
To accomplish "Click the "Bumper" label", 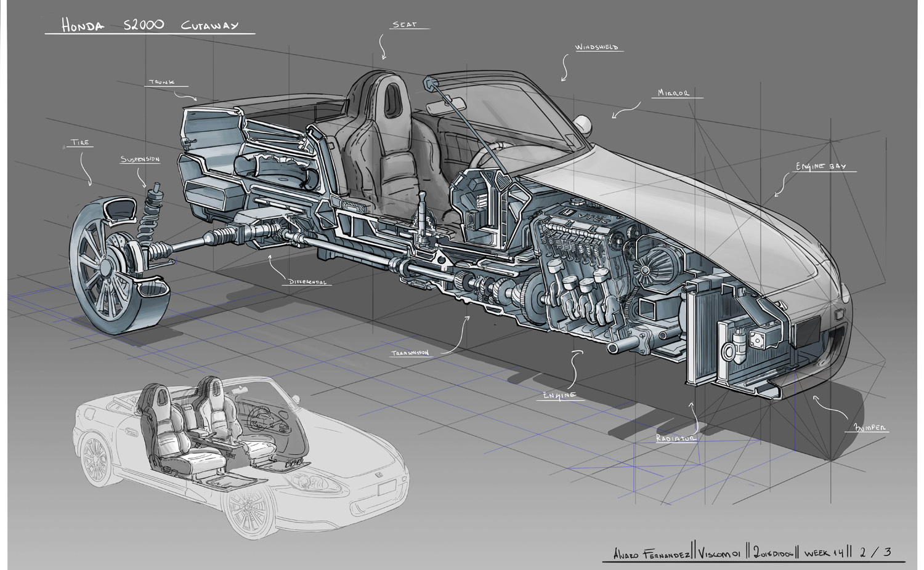I will (x=870, y=428).
